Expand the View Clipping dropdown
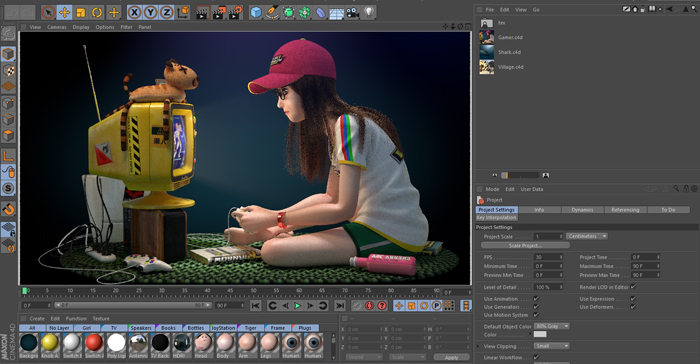Image resolution: width=700 pixels, height=364 pixels. tap(552, 346)
